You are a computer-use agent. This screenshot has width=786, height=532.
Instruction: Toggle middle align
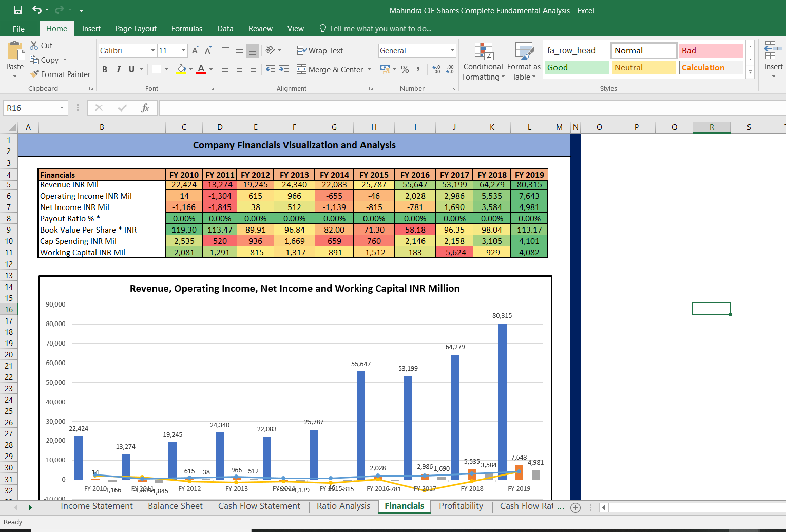click(239, 50)
